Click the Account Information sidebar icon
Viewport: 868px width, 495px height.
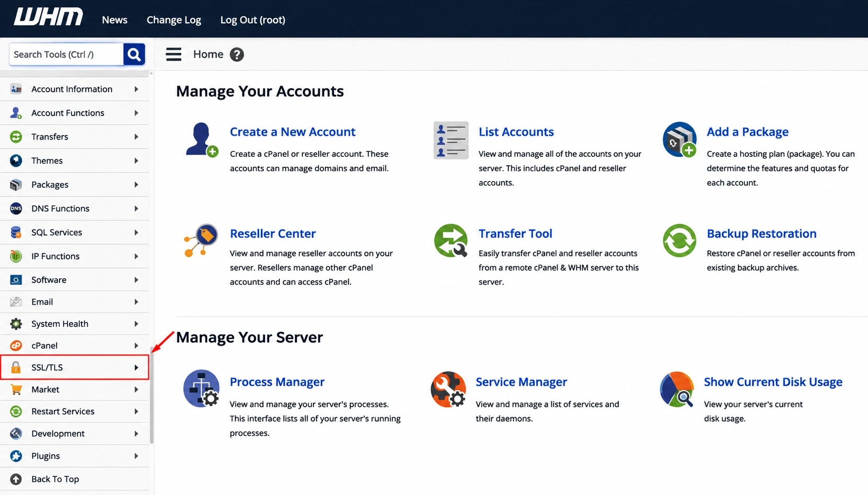click(16, 89)
